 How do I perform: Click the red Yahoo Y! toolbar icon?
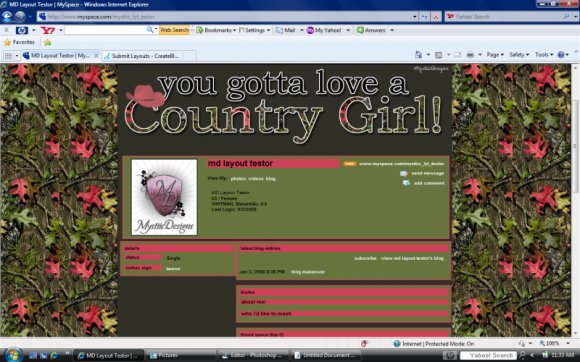coord(48,30)
